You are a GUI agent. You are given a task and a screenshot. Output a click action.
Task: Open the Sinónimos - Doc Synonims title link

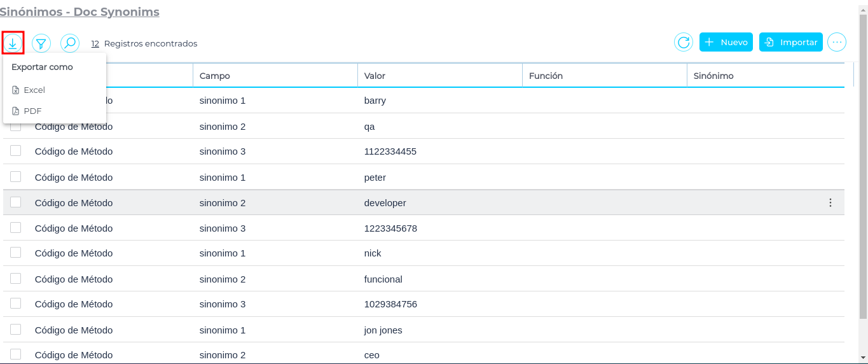click(79, 12)
